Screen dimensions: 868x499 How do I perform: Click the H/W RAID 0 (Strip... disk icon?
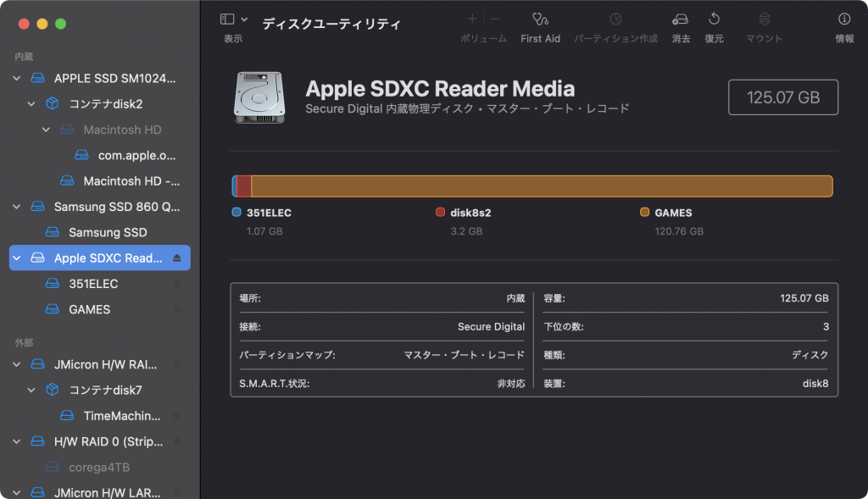37,441
